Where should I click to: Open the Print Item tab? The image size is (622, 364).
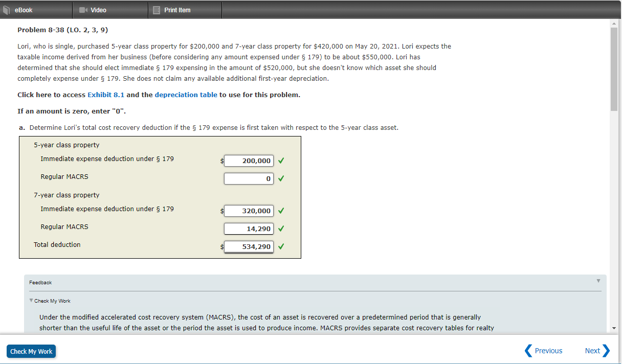[176, 9]
